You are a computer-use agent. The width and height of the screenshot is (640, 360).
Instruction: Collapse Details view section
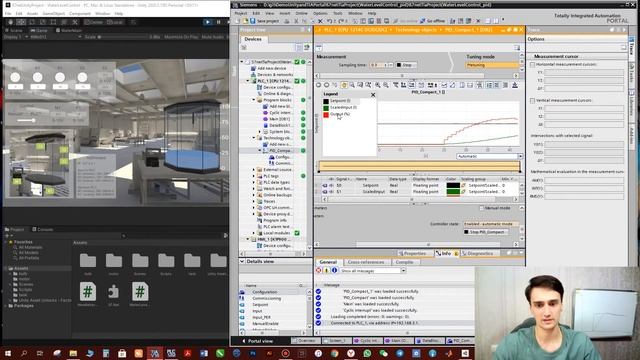pyautogui.click(x=242, y=261)
